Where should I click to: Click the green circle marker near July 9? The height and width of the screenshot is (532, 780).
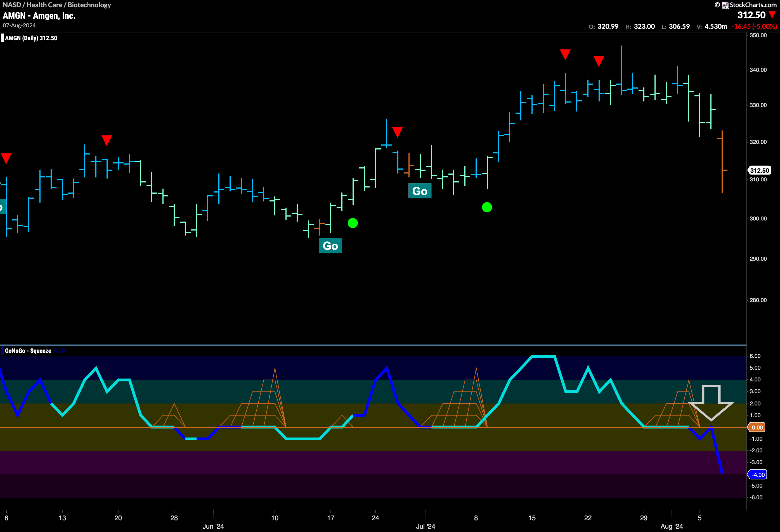(x=487, y=207)
